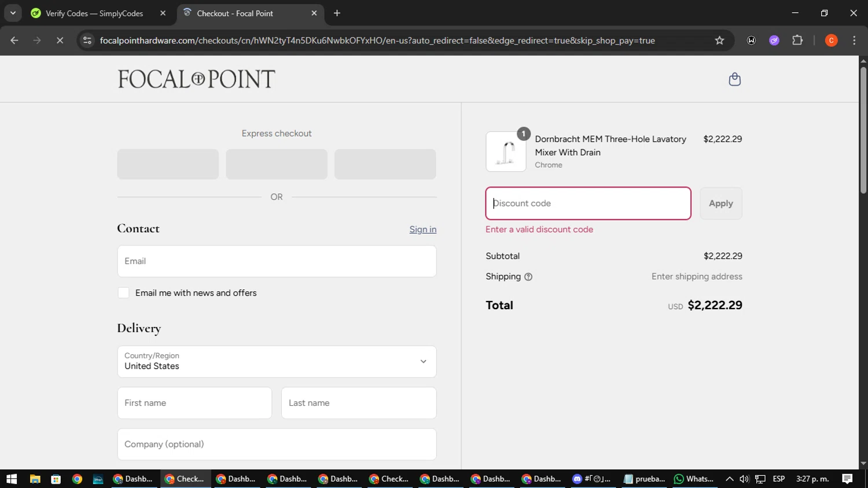Viewport: 868px width, 488px height.
Task: Click the first express checkout placeholder button
Action: coord(168,164)
